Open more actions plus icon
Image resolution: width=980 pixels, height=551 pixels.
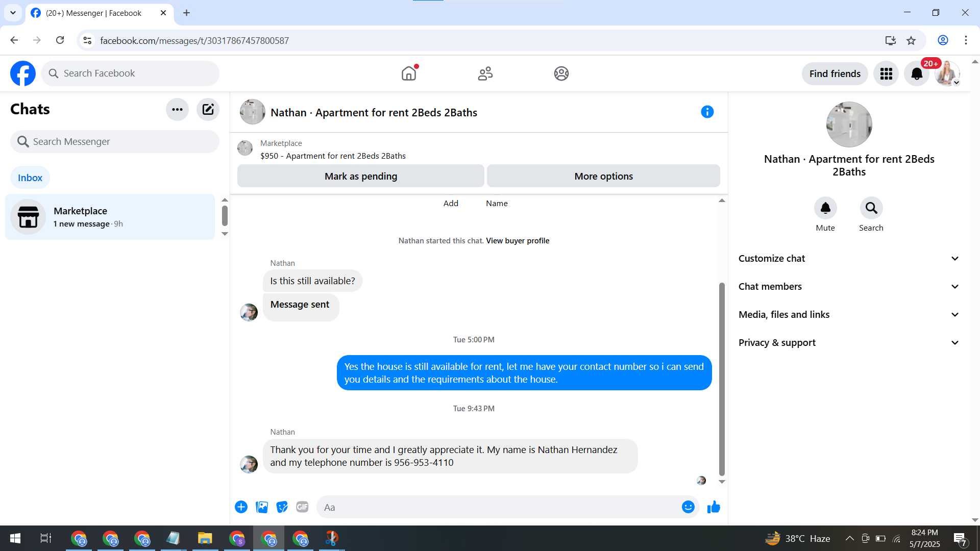tap(241, 507)
